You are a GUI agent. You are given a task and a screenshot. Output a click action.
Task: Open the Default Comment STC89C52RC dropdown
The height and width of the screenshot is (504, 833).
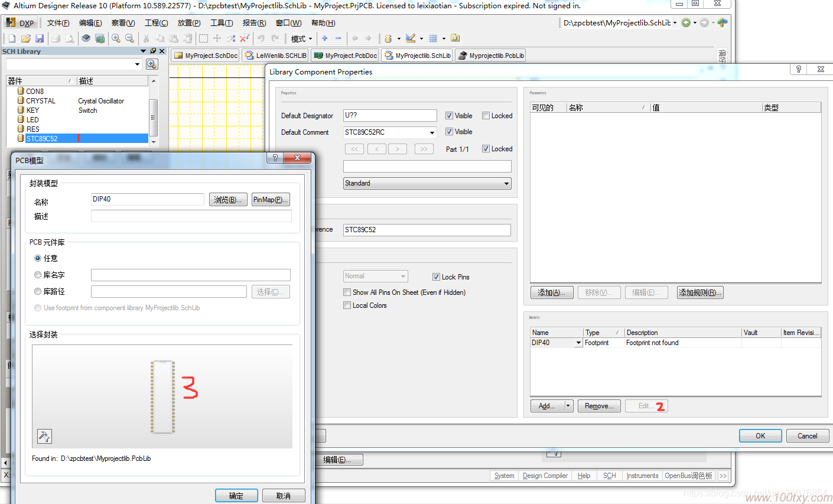[x=432, y=132]
